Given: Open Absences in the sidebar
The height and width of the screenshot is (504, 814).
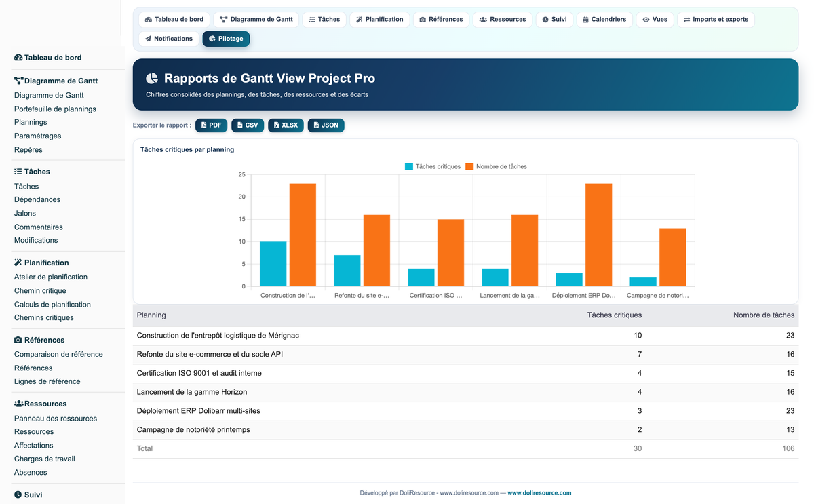Looking at the screenshot, I should [x=31, y=473].
